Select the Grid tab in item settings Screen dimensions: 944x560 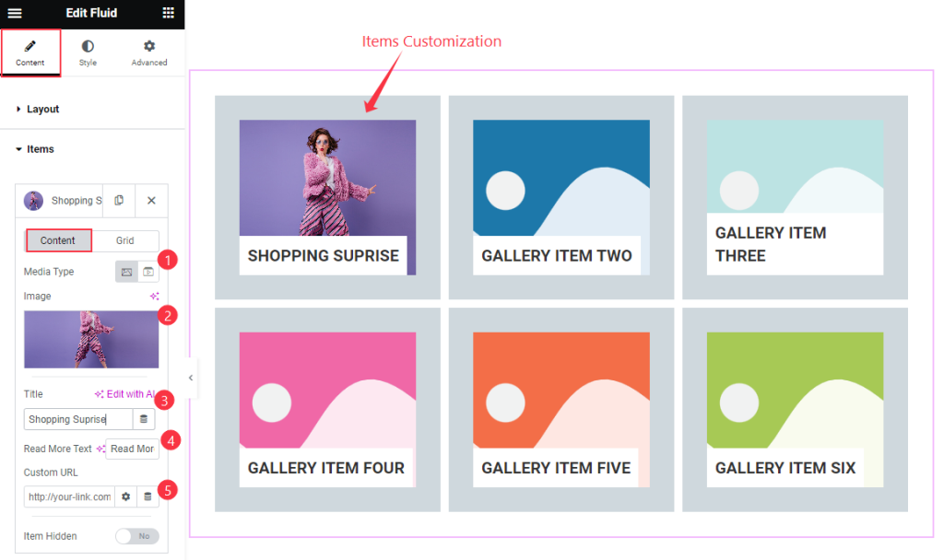tap(125, 240)
